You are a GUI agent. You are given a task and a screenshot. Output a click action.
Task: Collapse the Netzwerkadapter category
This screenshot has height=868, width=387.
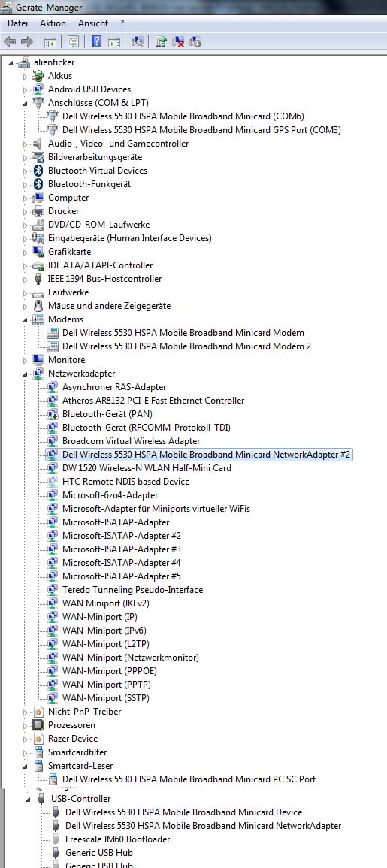(x=25, y=374)
